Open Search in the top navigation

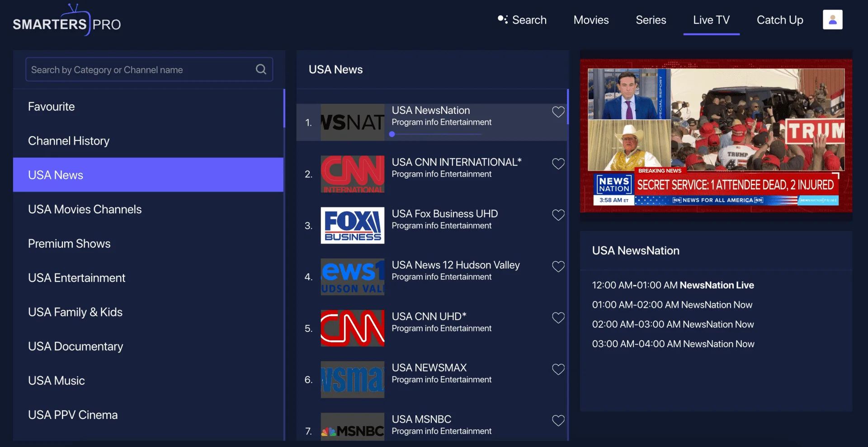522,20
